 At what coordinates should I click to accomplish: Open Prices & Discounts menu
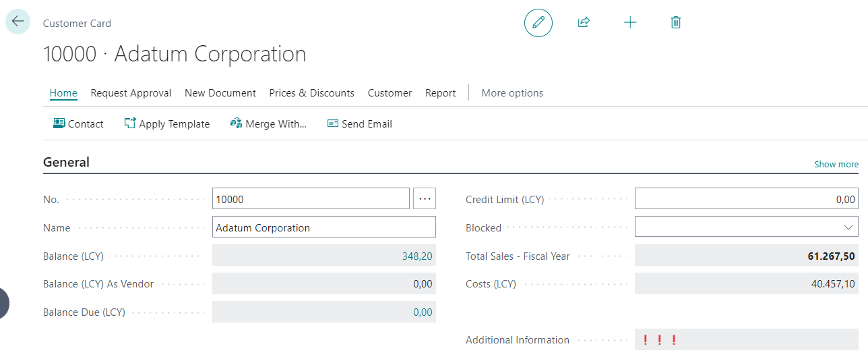pyautogui.click(x=311, y=93)
